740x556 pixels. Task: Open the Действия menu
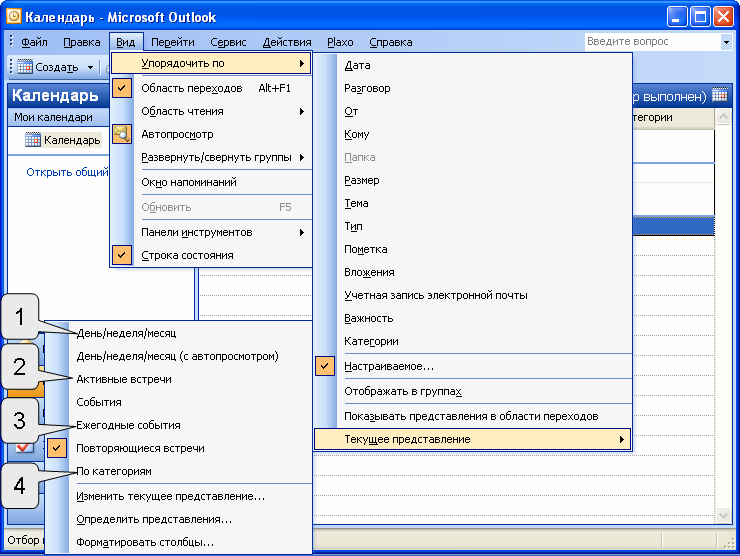coord(287,42)
